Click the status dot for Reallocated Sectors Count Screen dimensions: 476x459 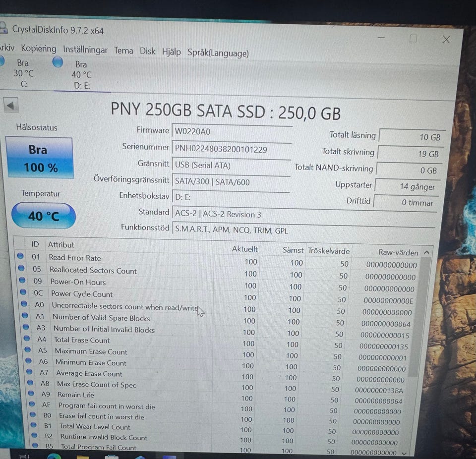point(21,268)
